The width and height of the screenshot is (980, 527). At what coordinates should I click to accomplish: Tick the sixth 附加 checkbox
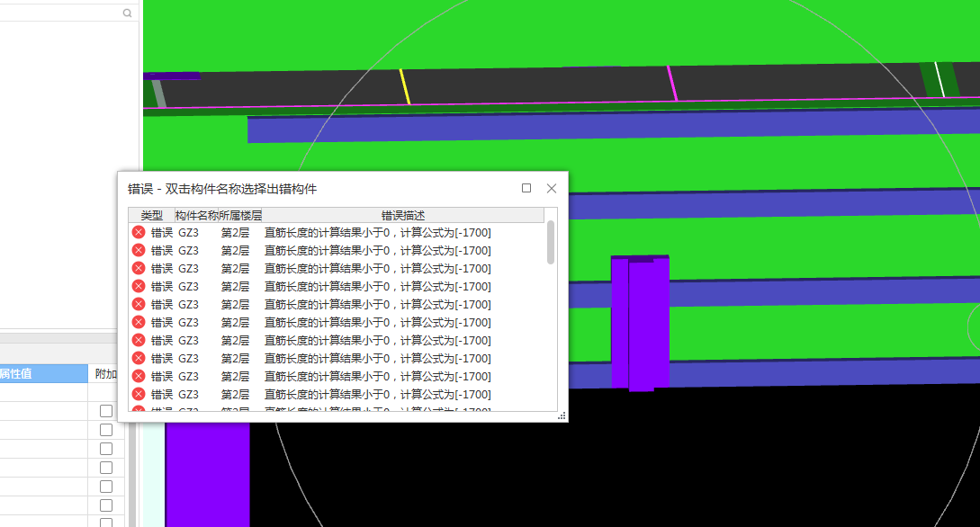click(x=106, y=505)
